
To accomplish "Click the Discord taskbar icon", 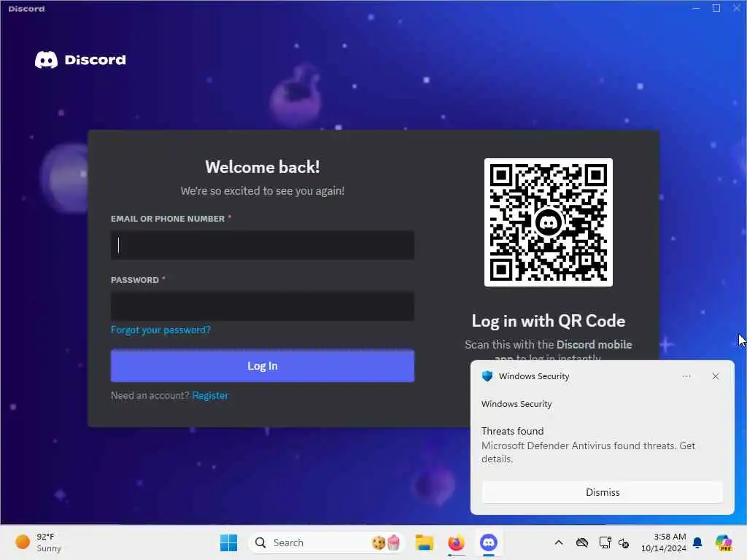I will coord(488,542).
